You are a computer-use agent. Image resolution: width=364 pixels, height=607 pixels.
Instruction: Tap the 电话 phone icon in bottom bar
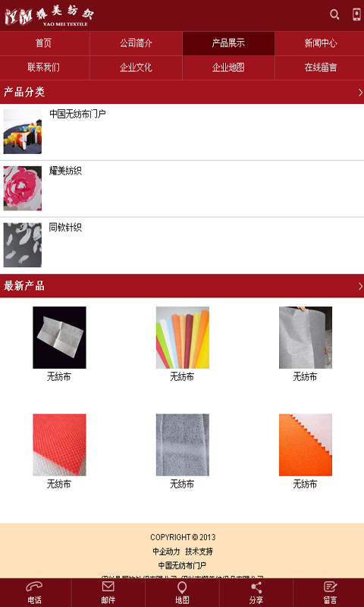click(34, 587)
